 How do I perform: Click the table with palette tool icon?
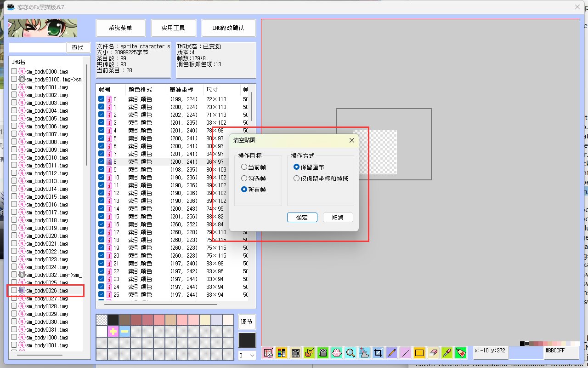point(268,353)
